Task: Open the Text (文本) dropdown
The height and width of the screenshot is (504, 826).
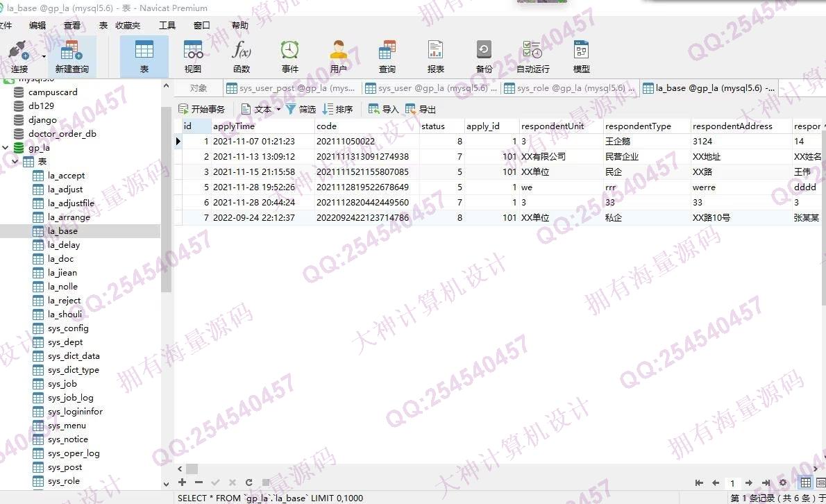Action: pos(261,109)
